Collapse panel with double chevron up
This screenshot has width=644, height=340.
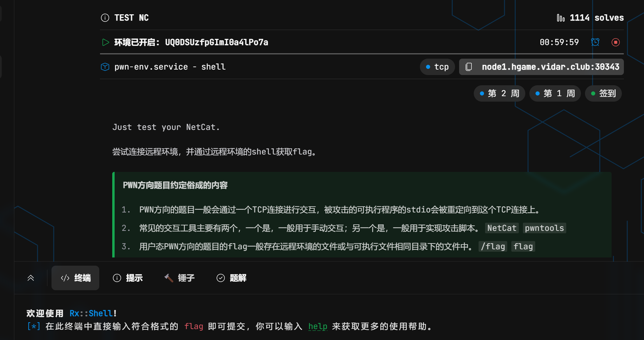click(x=31, y=278)
